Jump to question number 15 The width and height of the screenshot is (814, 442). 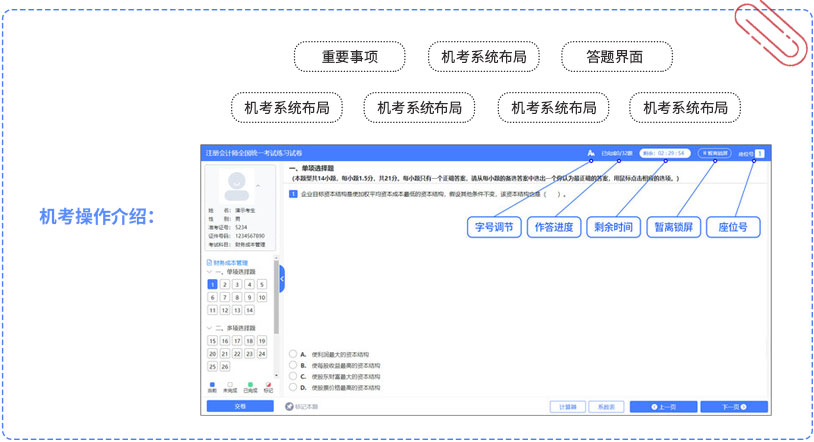(213, 341)
